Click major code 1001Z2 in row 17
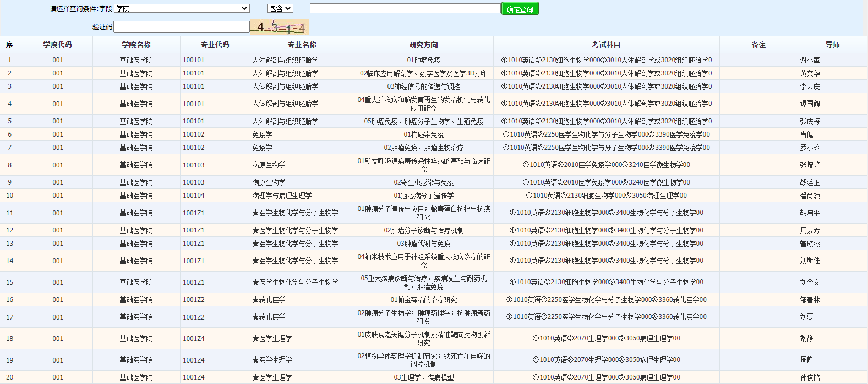Viewport: 868px width, 384px height. tap(194, 317)
